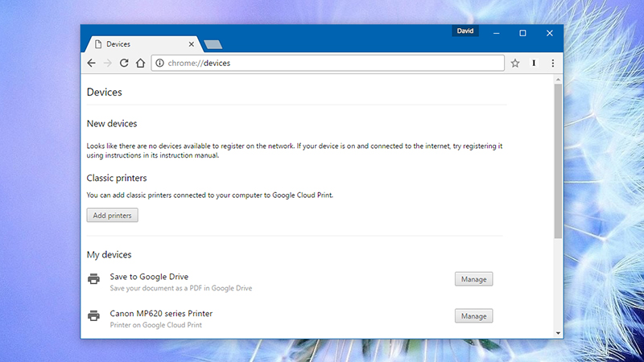Go back with the browser back arrow

tap(91, 63)
